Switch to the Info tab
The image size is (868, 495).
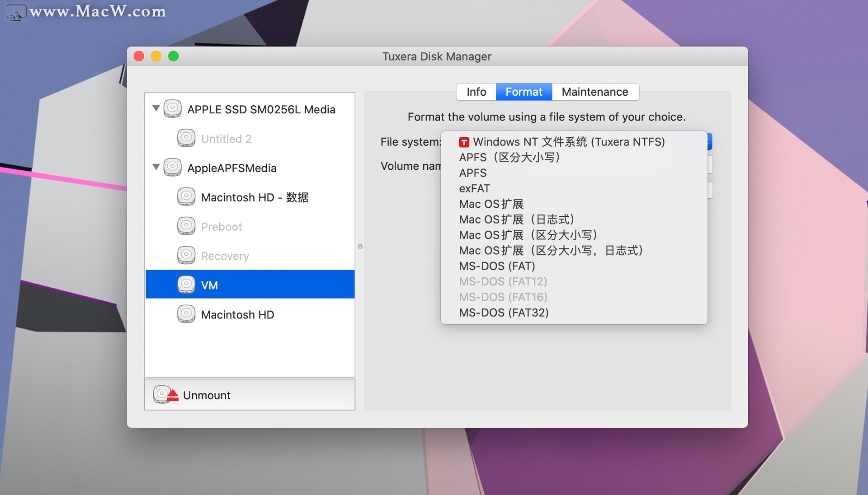pyautogui.click(x=476, y=92)
